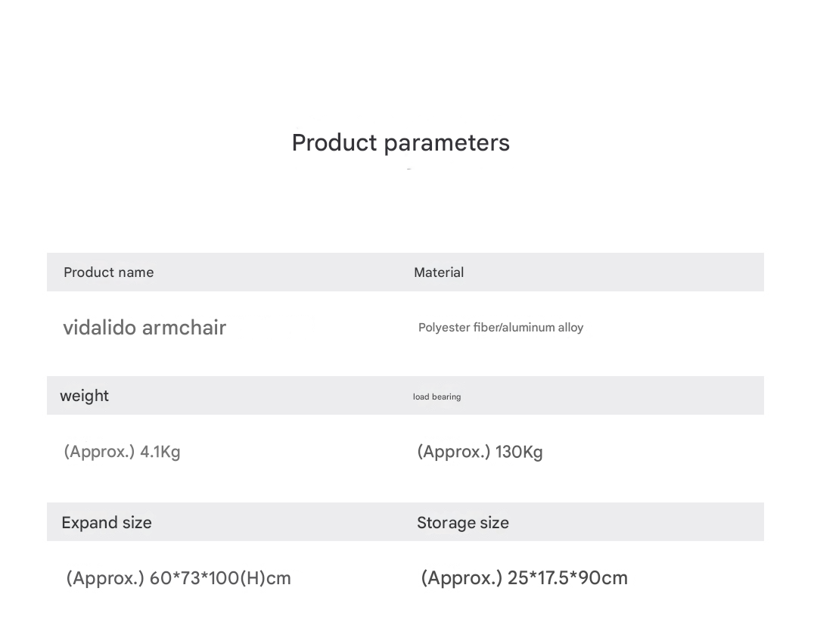This screenshot has height=644, width=814.
Task: Click the word Product in the title
Action: [x=334, y=143]
